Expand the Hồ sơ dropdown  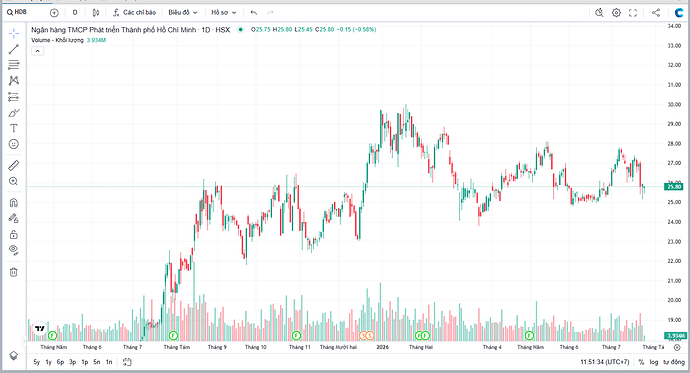click(224, 13)
